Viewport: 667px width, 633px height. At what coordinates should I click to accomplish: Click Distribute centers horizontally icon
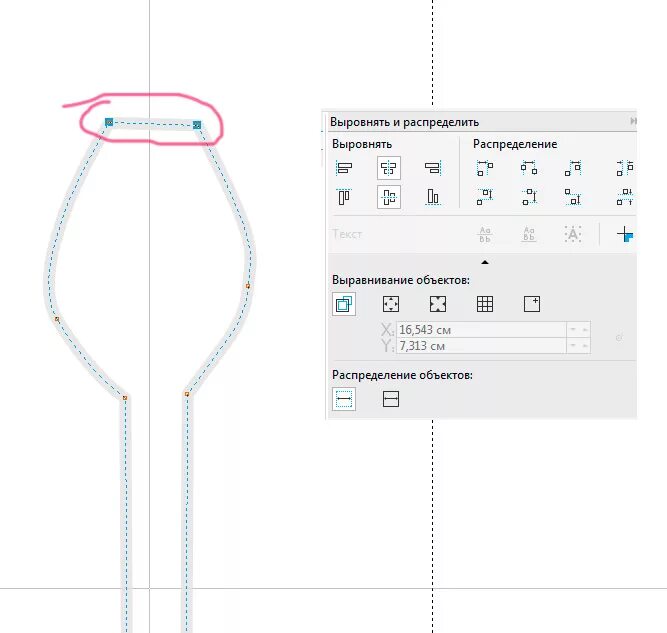(529, 168)
